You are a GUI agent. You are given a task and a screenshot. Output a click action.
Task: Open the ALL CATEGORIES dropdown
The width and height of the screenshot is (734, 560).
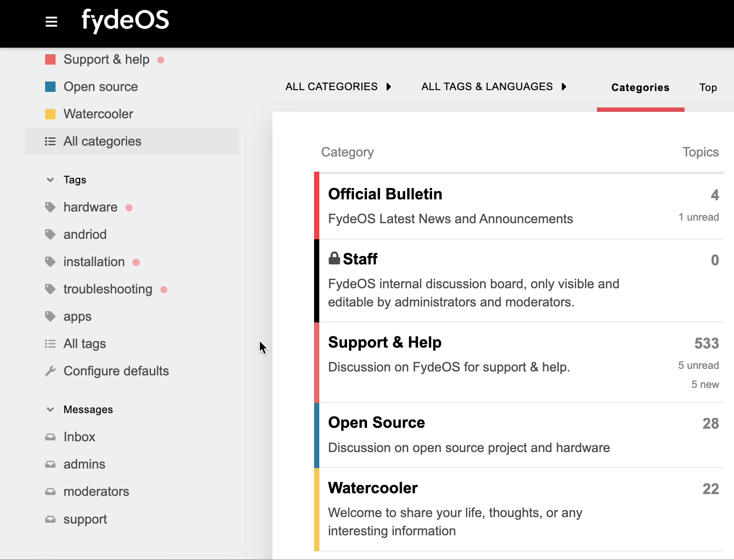tap(338, 87)
